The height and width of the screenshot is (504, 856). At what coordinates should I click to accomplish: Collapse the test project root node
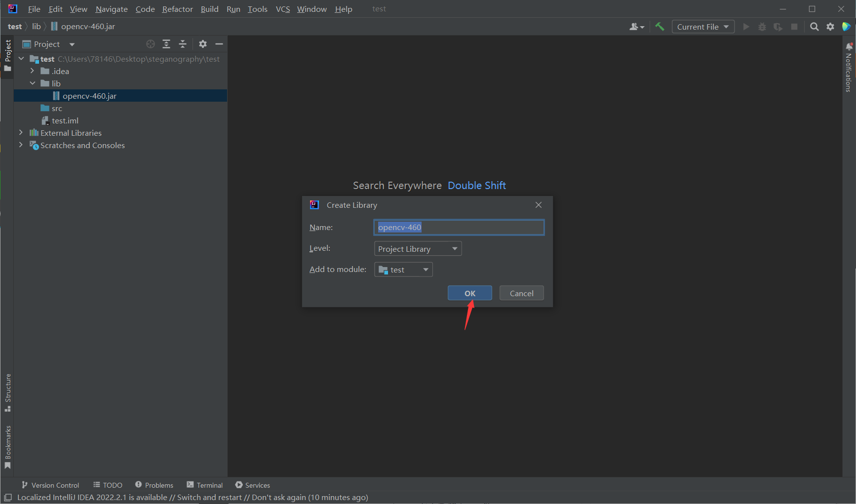[x=21, y=59]
